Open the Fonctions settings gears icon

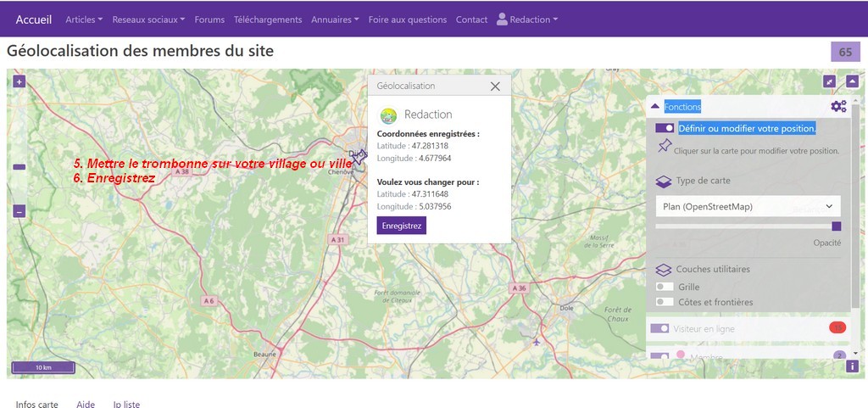(837, 107)
